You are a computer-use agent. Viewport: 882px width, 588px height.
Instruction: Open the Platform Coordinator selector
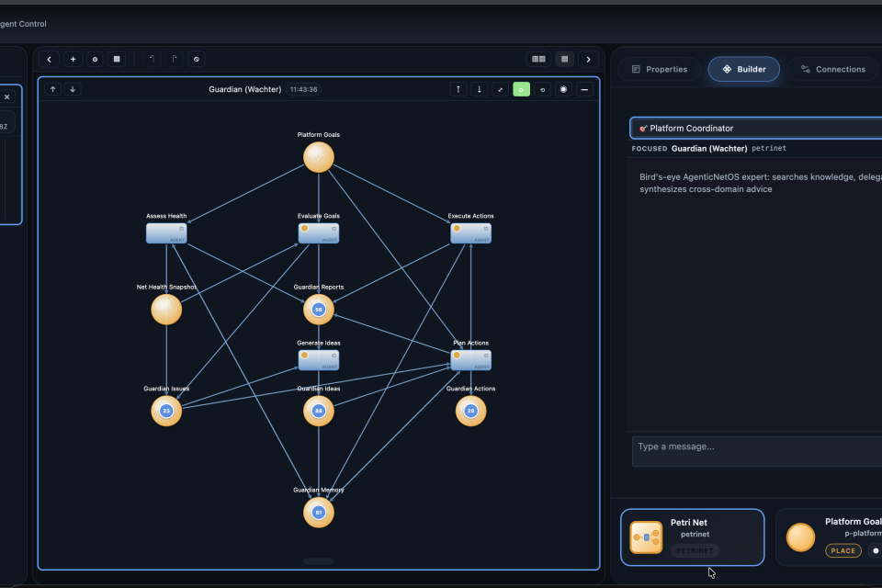click(x=755, y=128)
